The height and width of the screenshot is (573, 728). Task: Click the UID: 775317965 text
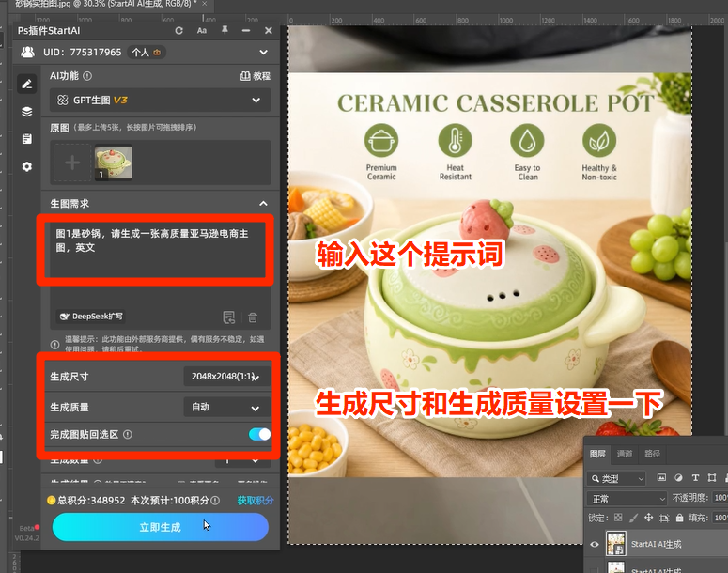click(x=82, y=53)
